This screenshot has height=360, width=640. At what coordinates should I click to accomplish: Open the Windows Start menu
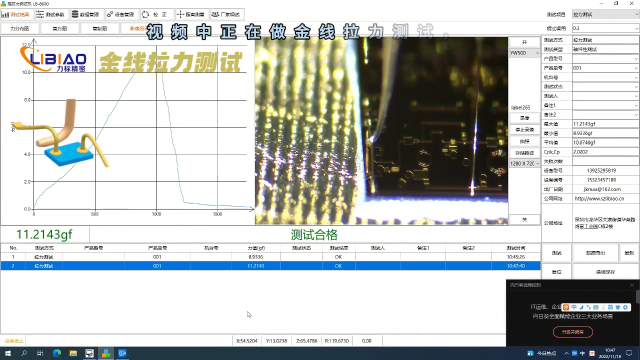click(8, 353)
